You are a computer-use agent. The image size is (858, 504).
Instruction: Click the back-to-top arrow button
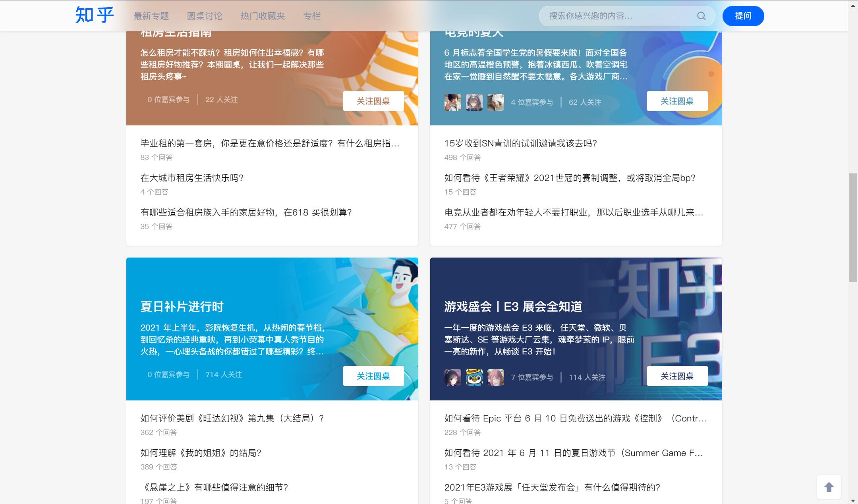[829, 487]
